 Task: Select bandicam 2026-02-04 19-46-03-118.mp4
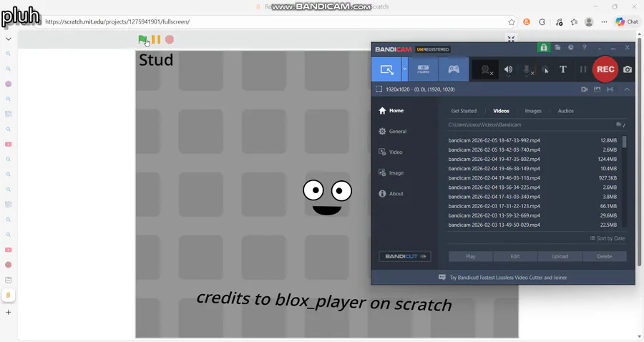532,178
